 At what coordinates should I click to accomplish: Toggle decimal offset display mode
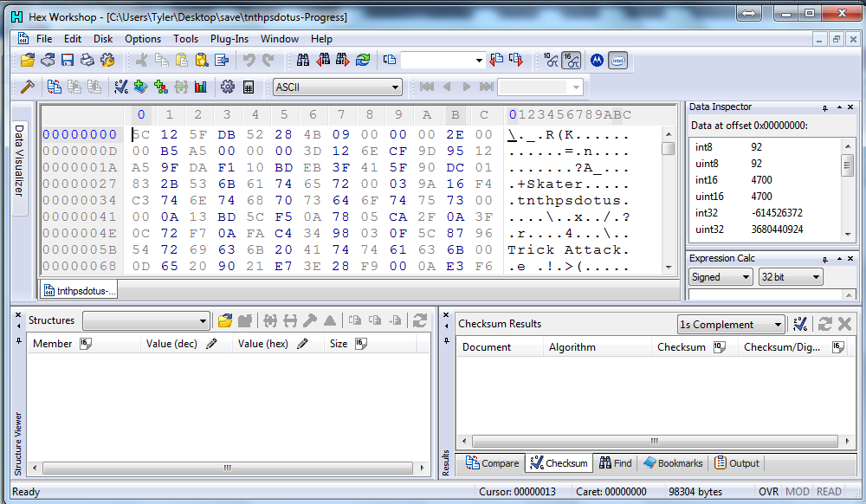pyautogui.click(x=551, y=60)
